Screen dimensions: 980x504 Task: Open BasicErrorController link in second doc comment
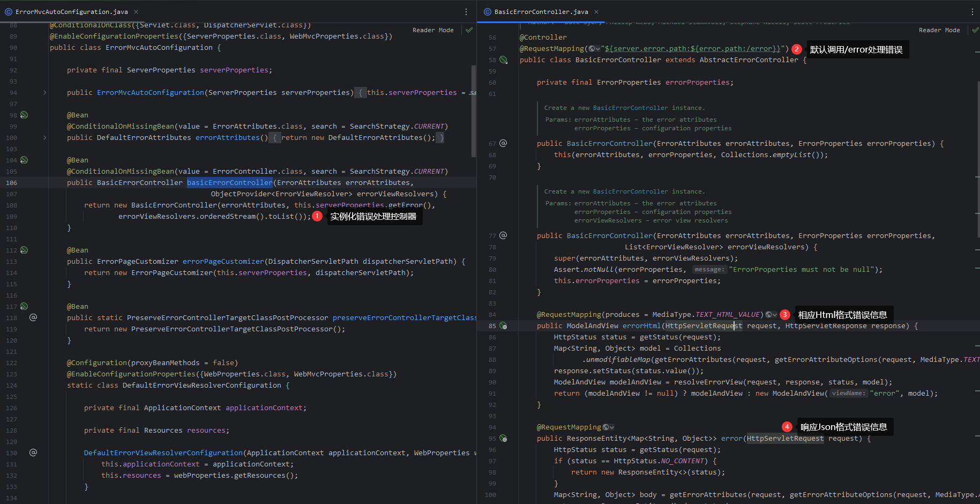coord(630,191)
